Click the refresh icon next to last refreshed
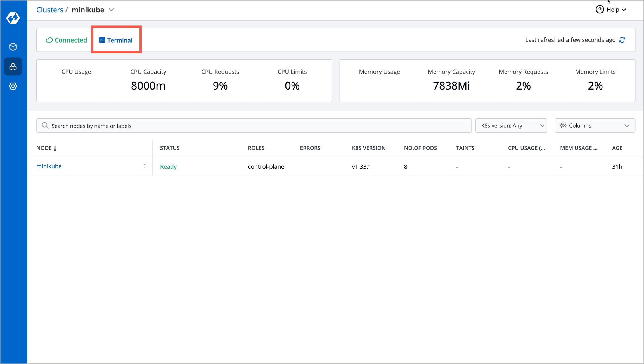Image resolution: width=644 pixels, height=364 pixels. click(x=622, y=40)
